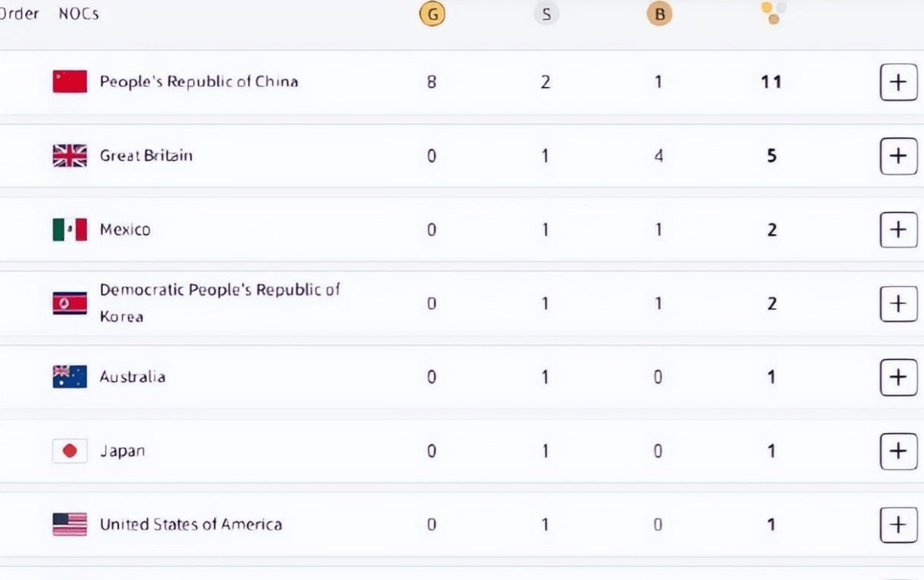924x580 pixels.
Task: Click the Great Britain flag icon
Action: 70,155
